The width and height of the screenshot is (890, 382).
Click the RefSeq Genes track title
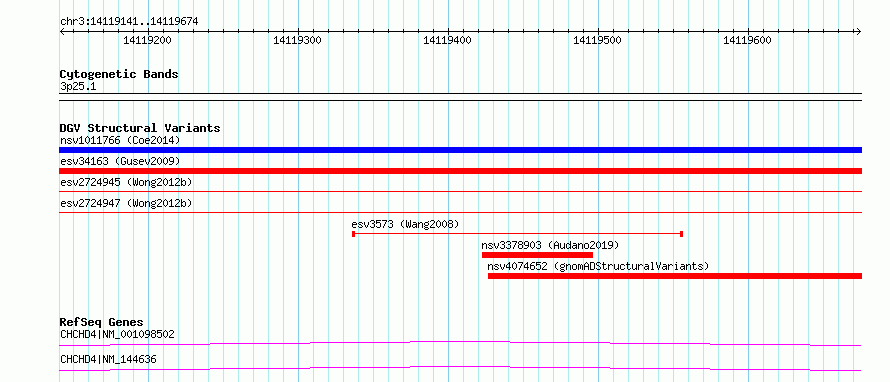point(102,323)
